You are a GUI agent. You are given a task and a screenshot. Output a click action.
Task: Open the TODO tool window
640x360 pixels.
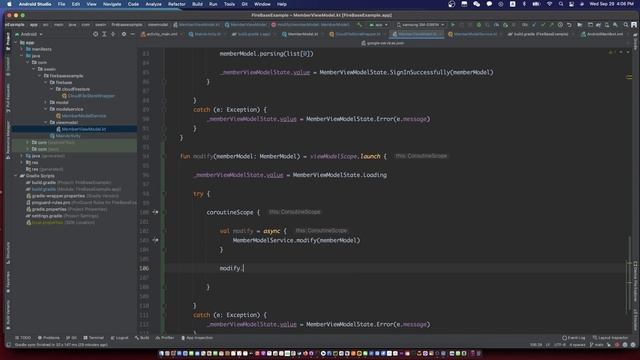coord(23,338)
